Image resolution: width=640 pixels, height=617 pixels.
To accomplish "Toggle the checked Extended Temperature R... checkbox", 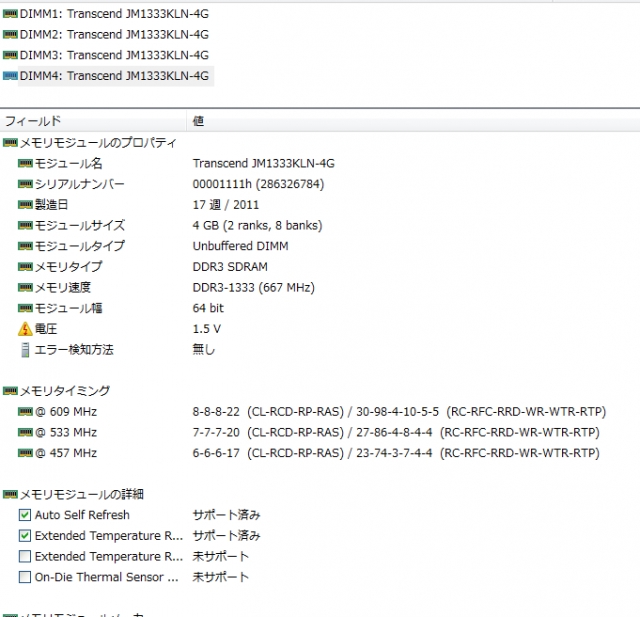I will point(25,536).
